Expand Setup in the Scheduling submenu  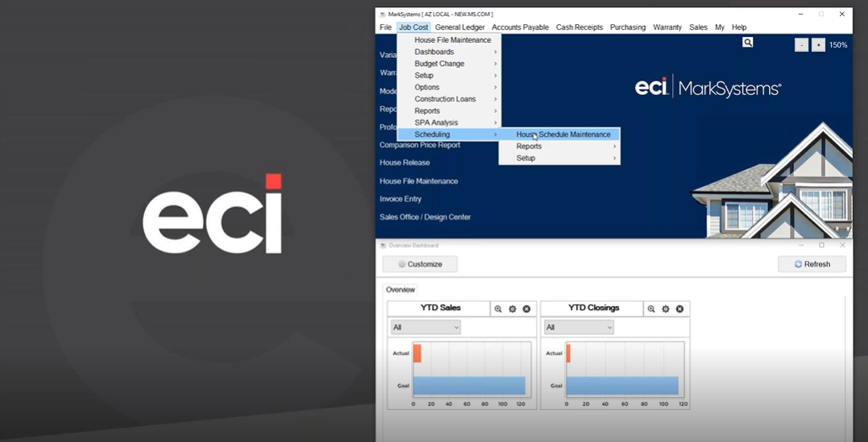[559, 159]
